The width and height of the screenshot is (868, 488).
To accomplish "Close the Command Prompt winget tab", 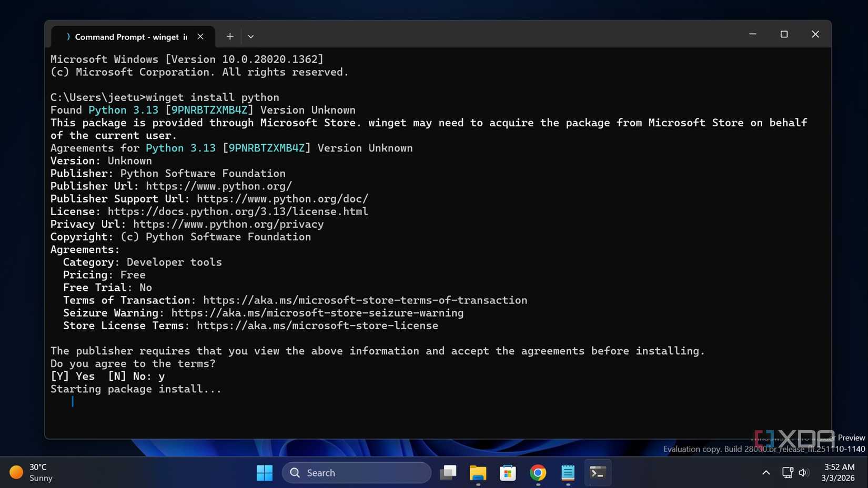I will [200, 37].
